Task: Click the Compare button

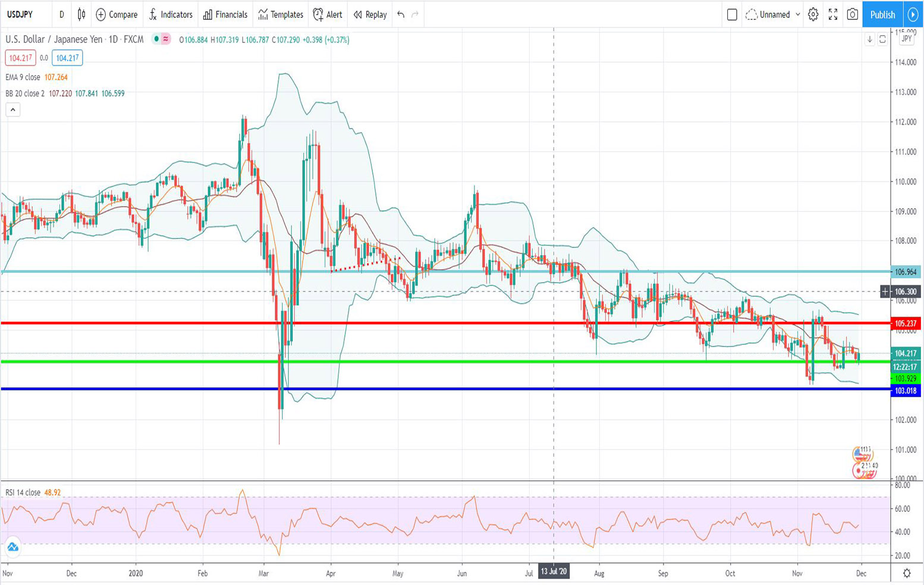Action: coord(117,14)
